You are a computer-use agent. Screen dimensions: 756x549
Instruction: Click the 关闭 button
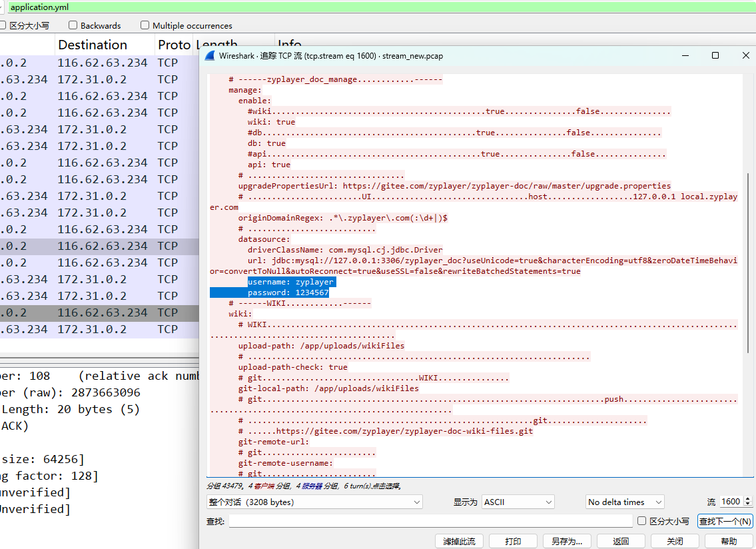(675, 541)
